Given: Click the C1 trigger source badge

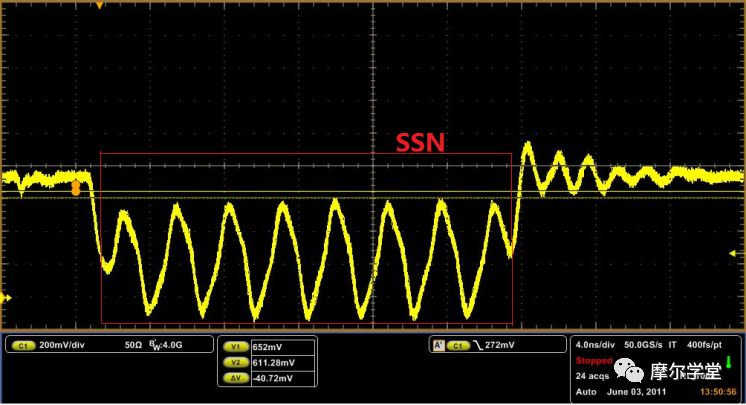Looking at the screenshot, I should (x=458, y=346).
